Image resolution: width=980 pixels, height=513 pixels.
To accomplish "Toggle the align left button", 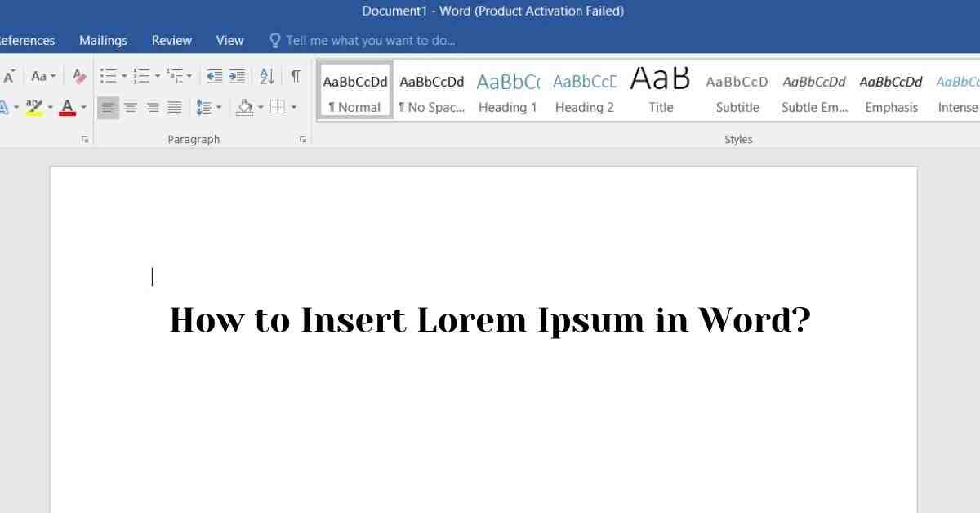I will [x=108, y=107].
